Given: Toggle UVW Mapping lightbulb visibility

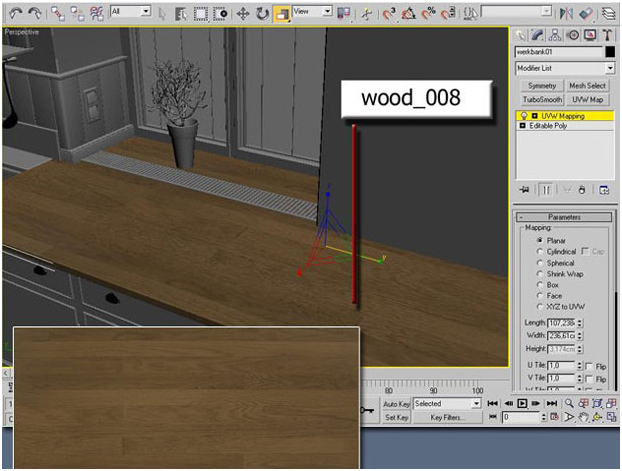Looking at the screenshot, I should click(524, 116).
